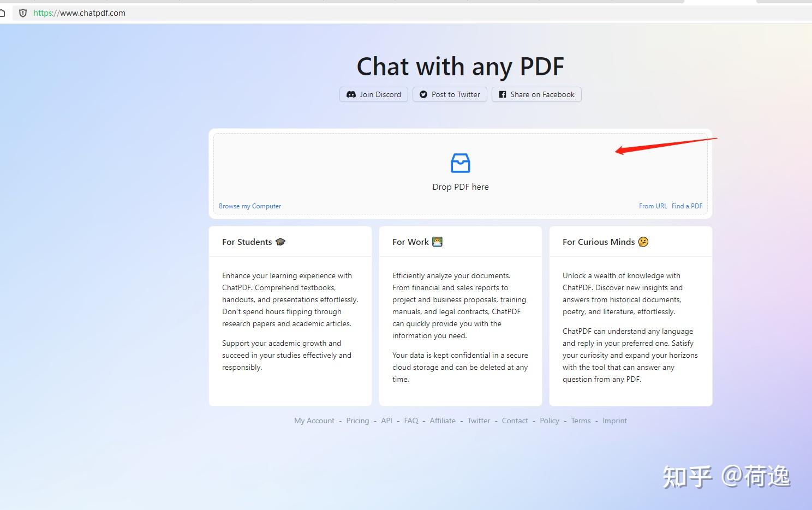The height and width of the screenshot is (510, 812).
Task: Click the Find a PDF link
Action: click(686, 206)
